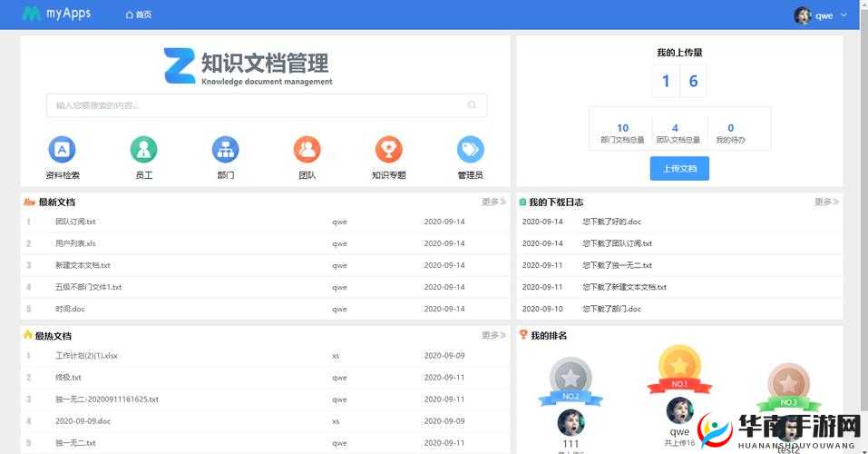Open 工作计划(2)(1).xlsx hot document

pyautogui.click(x=86, y=356)
